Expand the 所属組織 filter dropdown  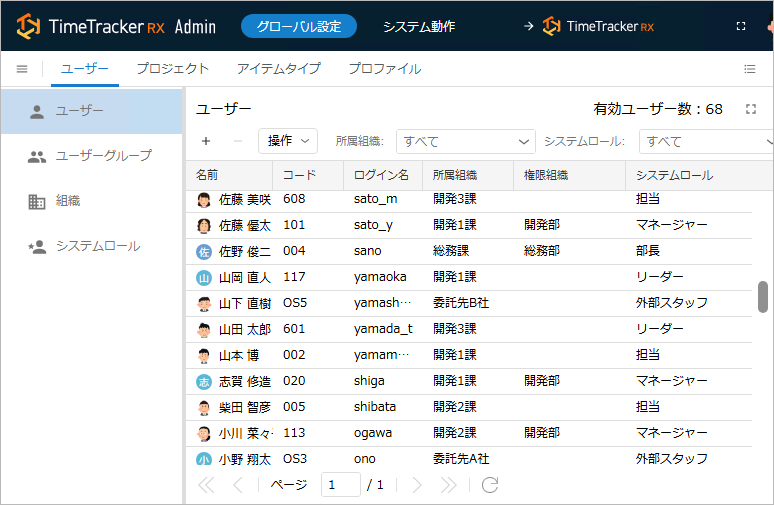pyautogui.click(x=466, y=141)
